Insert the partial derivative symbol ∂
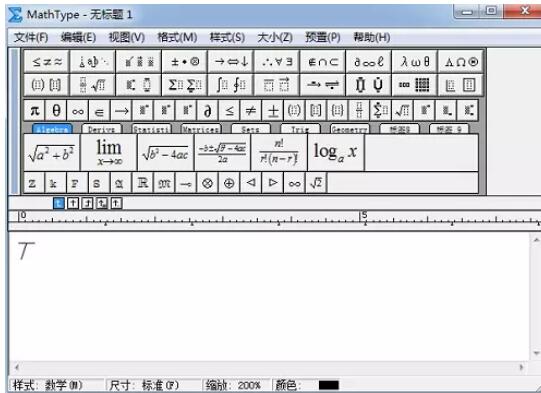 (208, 110)
